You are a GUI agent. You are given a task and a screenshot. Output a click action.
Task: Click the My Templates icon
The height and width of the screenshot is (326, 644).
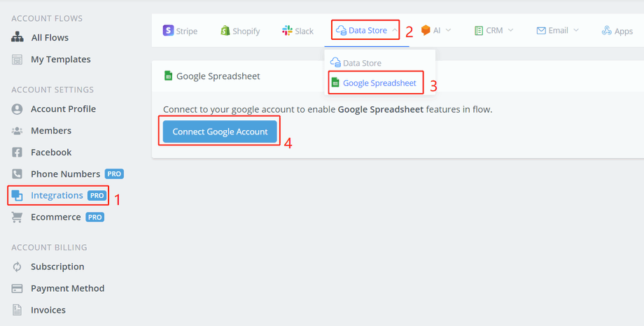[17, 59]
